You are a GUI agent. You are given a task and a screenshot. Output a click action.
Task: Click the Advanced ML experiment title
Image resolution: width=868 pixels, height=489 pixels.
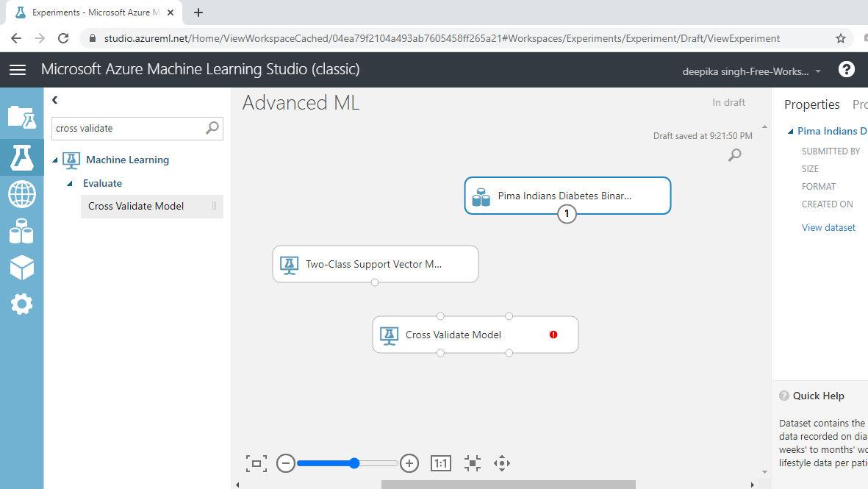[x=301, y=102]
